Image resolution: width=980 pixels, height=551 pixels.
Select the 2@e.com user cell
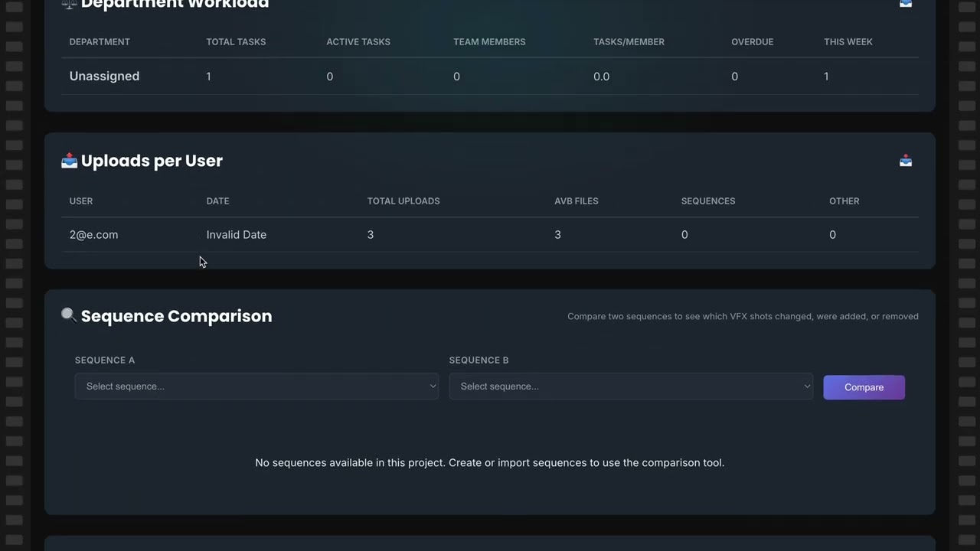pos(93,235)
